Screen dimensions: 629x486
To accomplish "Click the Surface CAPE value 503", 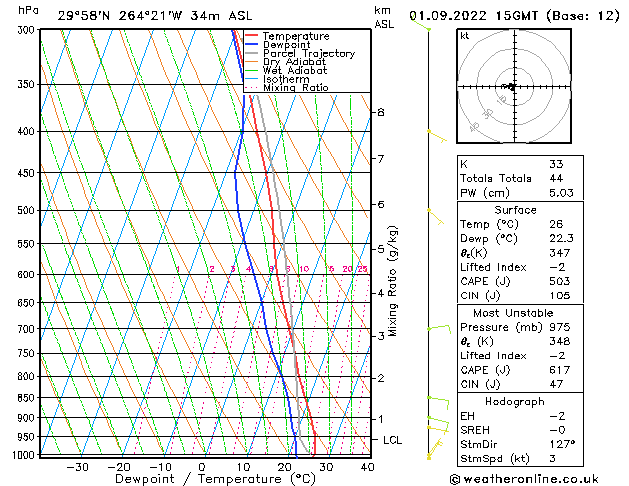I will (560, 281).
